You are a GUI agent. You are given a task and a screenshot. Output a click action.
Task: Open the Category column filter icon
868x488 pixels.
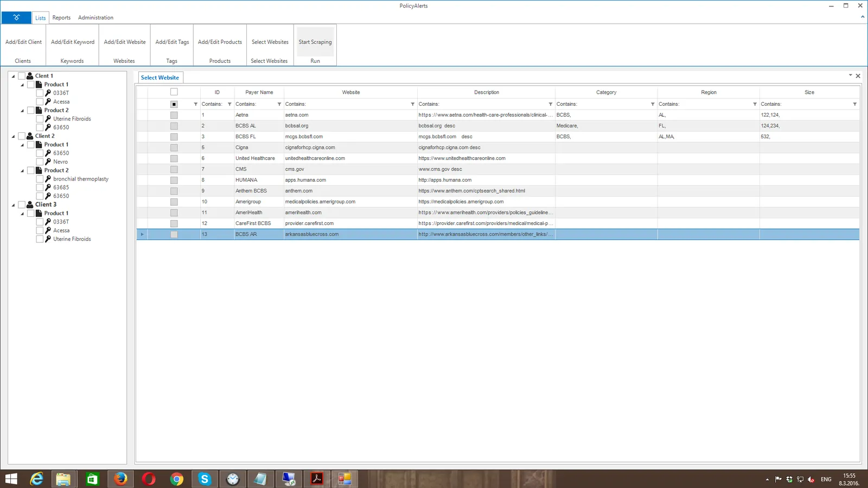[653, 104]
